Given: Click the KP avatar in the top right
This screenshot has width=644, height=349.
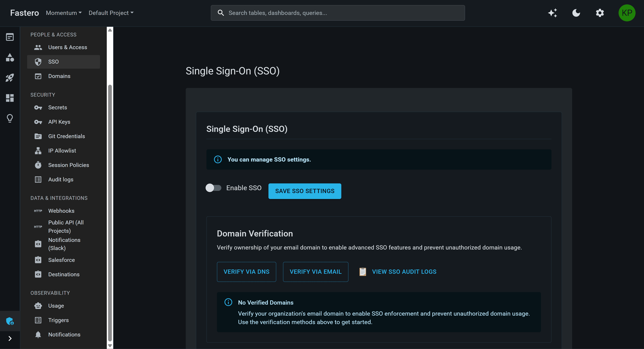Looking at the screenshot, I should pyautogui.click(x=627, y=13).
